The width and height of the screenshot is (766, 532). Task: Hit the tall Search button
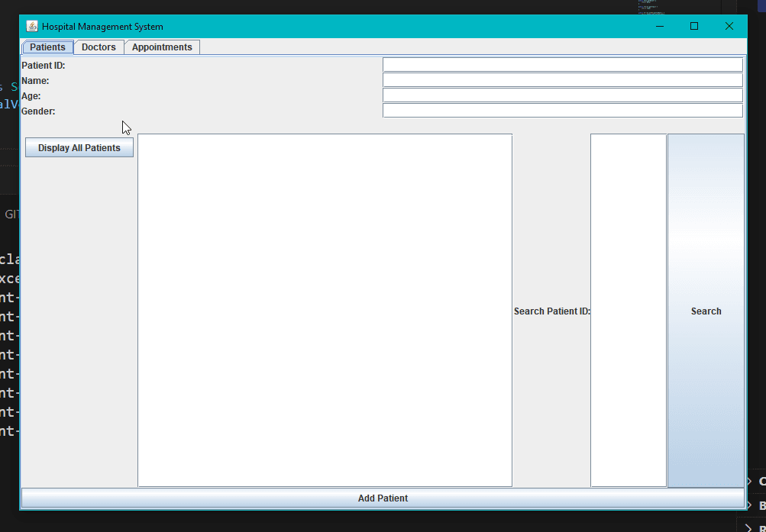click(x=706, y=311)
